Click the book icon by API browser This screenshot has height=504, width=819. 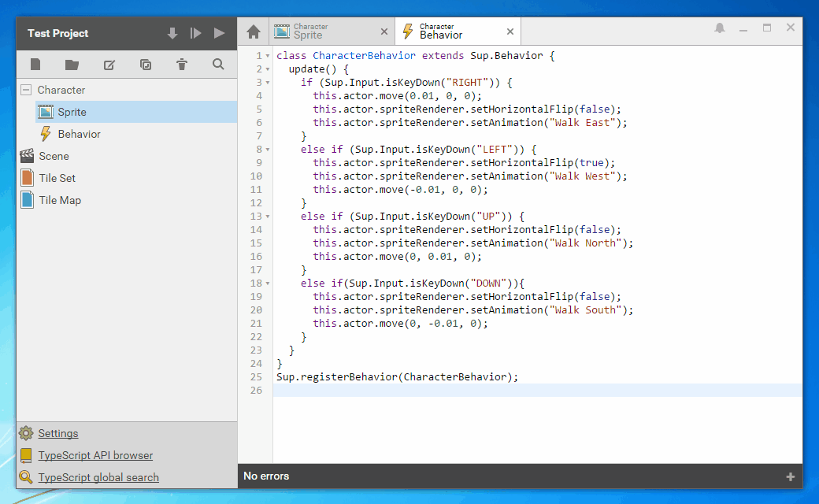(25, 455)
